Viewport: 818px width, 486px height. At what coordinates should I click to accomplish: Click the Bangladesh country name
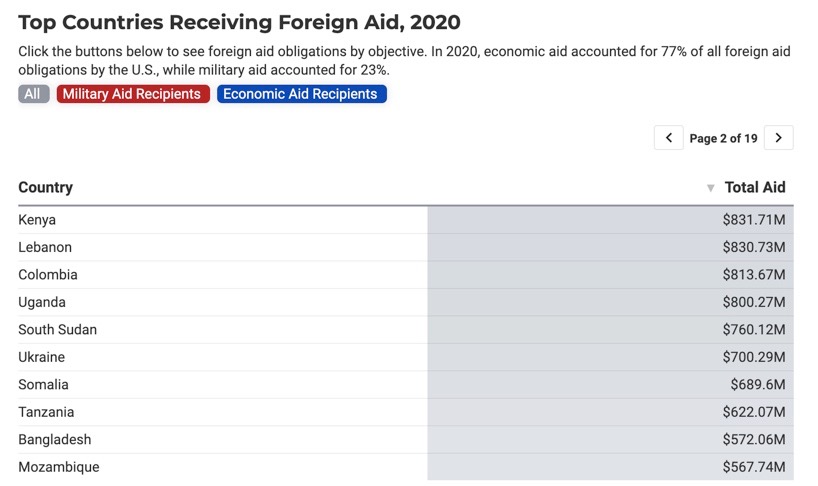point(55,440)
